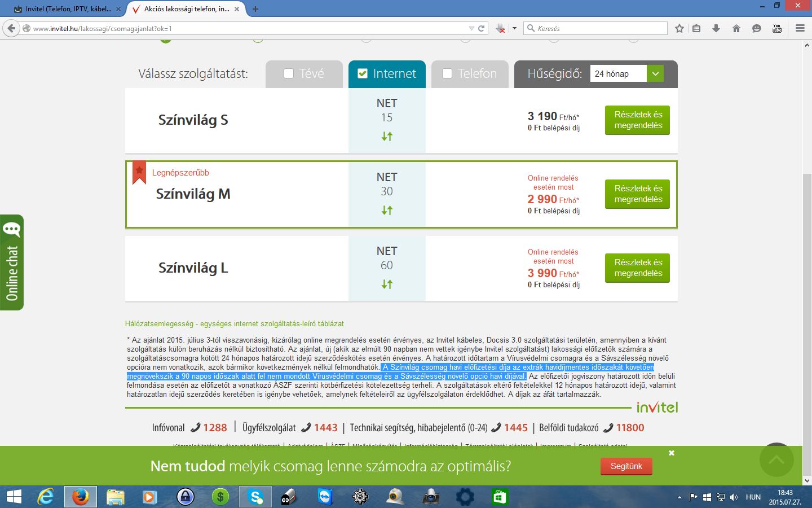
Task: Open the green dollar app in taskbar
Action: point(220,497)
